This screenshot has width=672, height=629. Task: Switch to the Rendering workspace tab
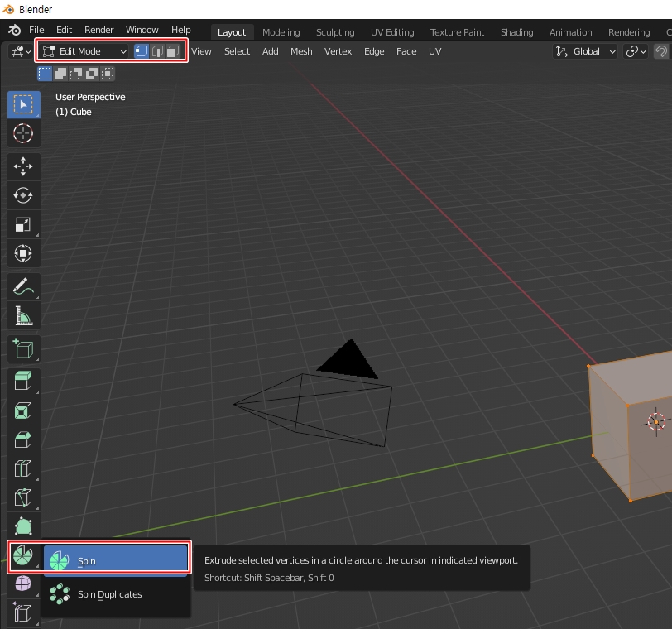(x=629, y=32)
